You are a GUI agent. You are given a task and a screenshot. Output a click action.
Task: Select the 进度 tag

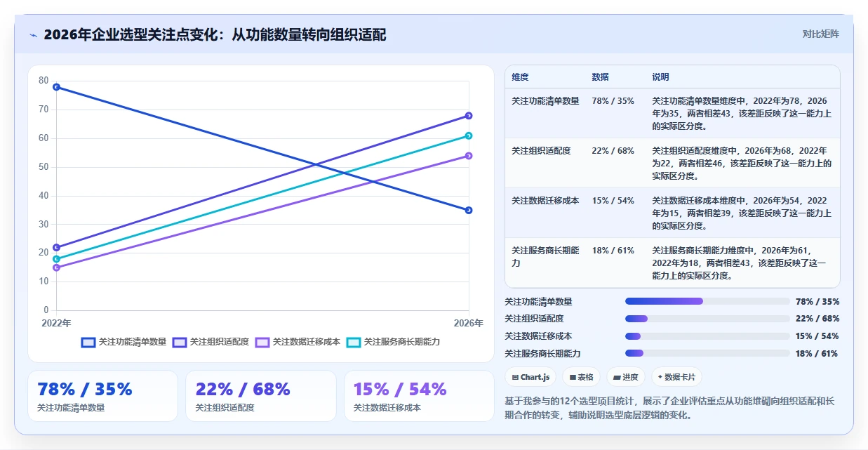pos(626,377)
